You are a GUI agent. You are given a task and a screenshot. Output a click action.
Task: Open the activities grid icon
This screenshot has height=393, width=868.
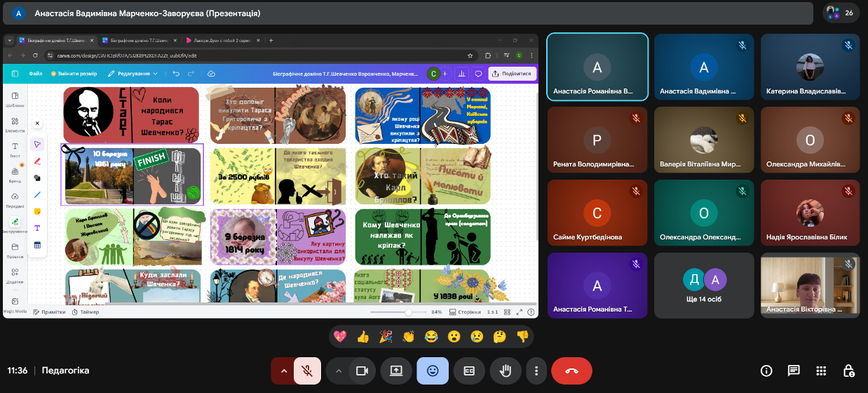(x=821, y=371)
